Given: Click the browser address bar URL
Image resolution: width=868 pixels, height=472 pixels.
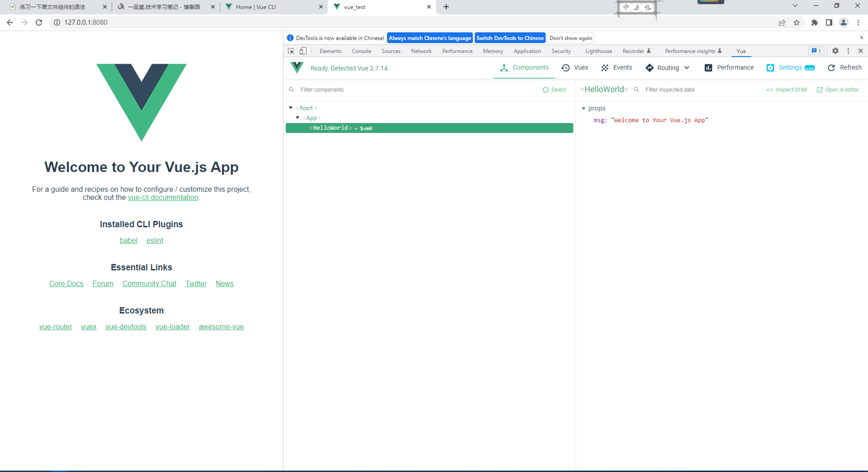Looking at the screenshot, I should (x=86, y=22).
